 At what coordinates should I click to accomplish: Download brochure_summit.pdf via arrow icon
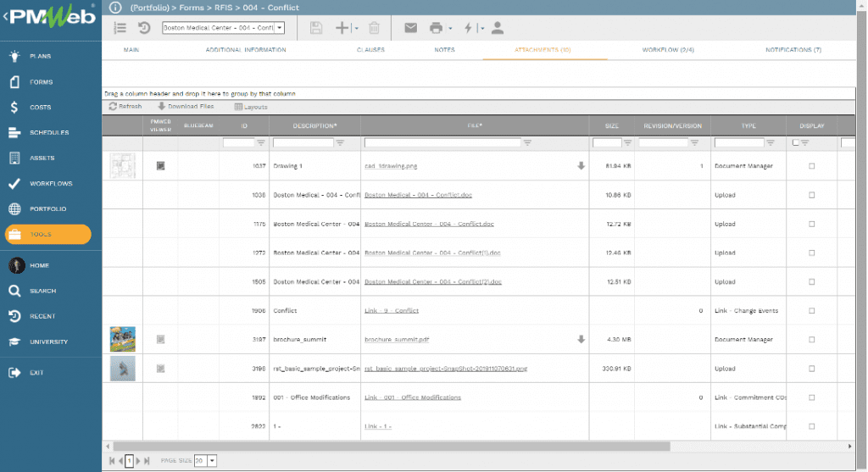581,339
